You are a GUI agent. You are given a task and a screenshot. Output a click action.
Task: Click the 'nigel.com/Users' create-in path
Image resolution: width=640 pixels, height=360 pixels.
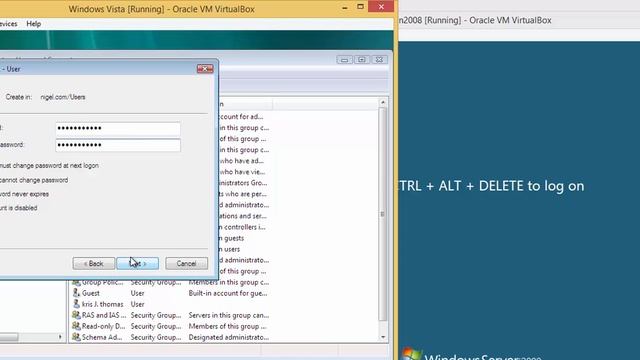coord(63,97)
